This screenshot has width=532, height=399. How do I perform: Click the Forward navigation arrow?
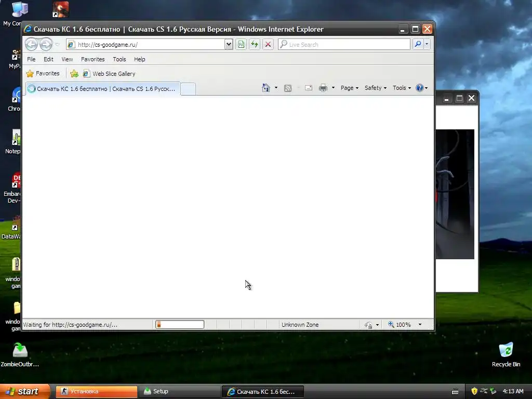[x=46, y=44]
